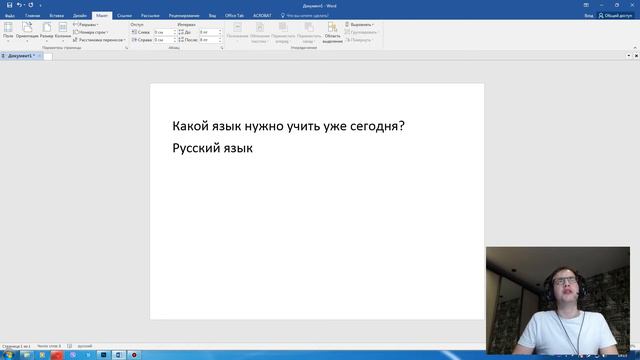Image resolution: width=640 pixels, height=360 pixels.
Task: Open the Windows Start button
Action: [x=8, y=355]
